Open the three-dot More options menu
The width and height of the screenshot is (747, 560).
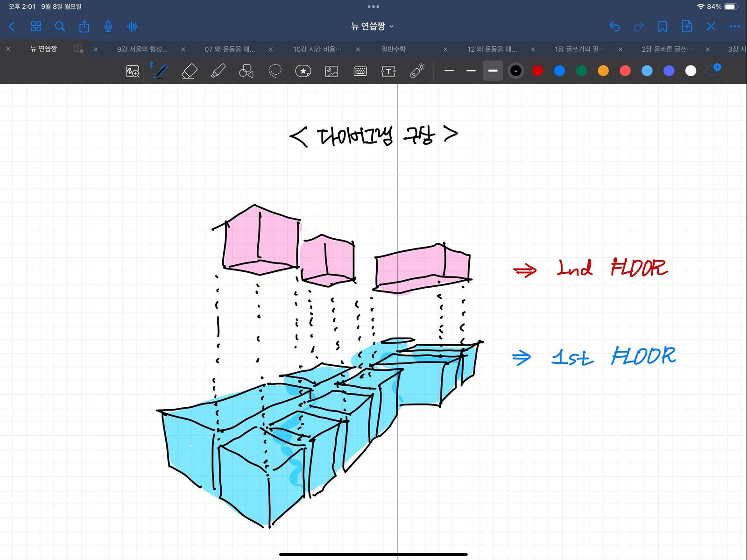point(734,27)
